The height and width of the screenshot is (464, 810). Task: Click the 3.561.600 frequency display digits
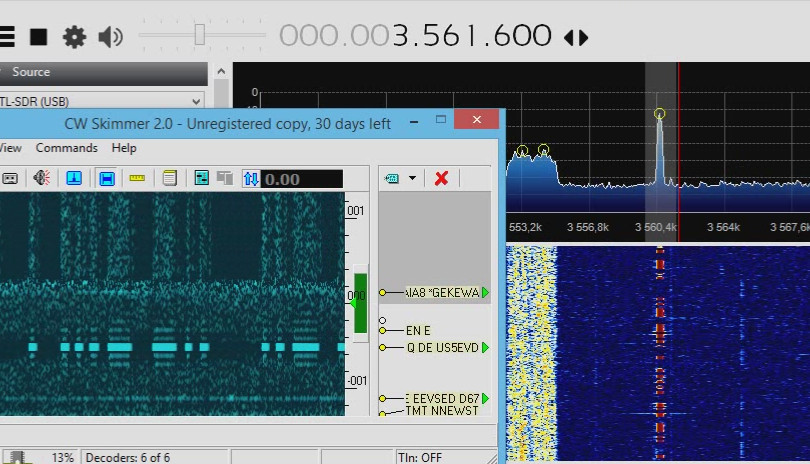[472, 36]
